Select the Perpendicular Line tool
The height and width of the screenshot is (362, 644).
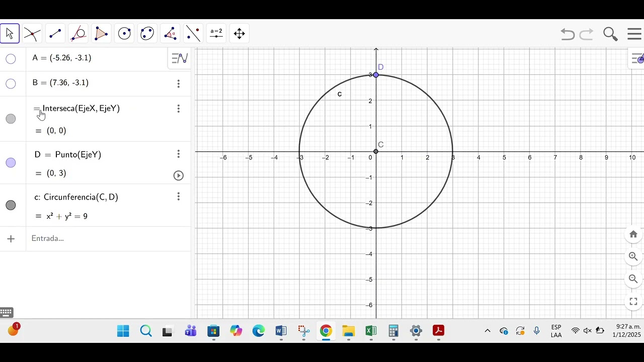(78, 34)
